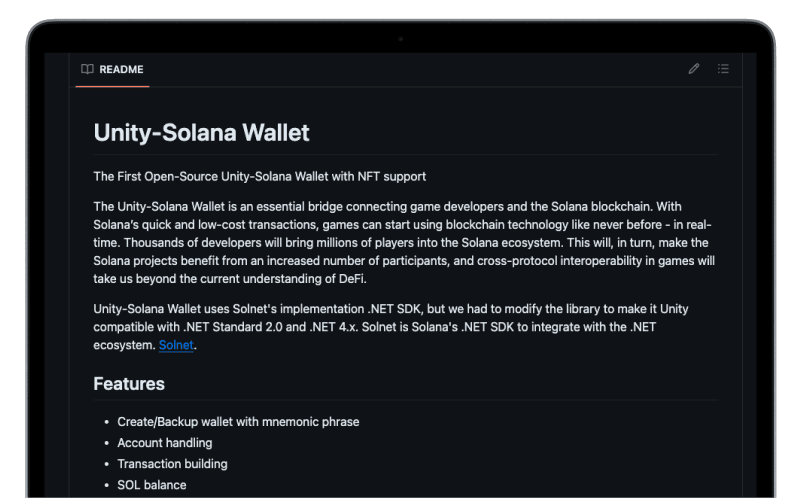801x498 pixels.
Task: Click the bullet before Create/Backup wallet
Action: (x=105, y=422)
